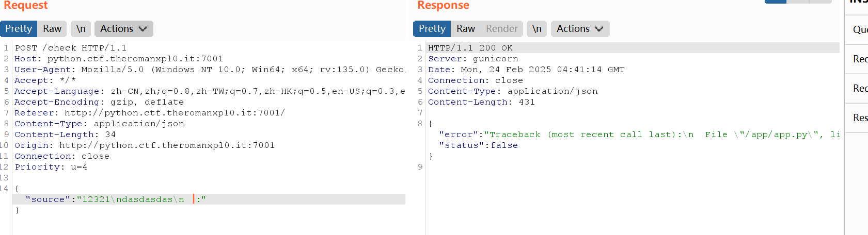Viewport: 868px width, 235px height.
Task: Select the highlighted response layout toggle button
Action: point(776,2)
